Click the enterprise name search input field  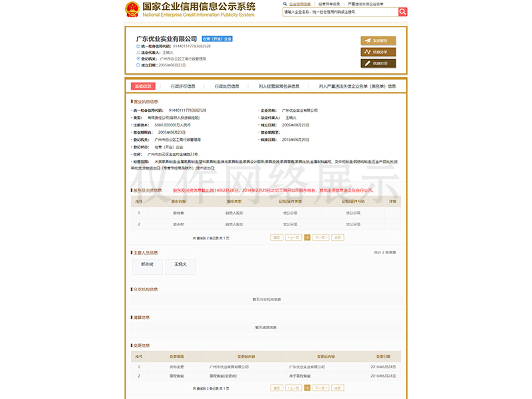coord(340,12)
